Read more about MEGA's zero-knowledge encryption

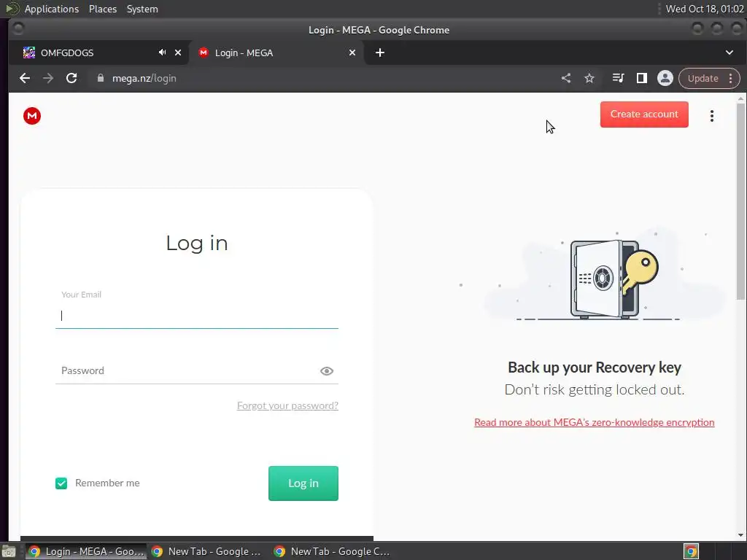tap(594, 422)
